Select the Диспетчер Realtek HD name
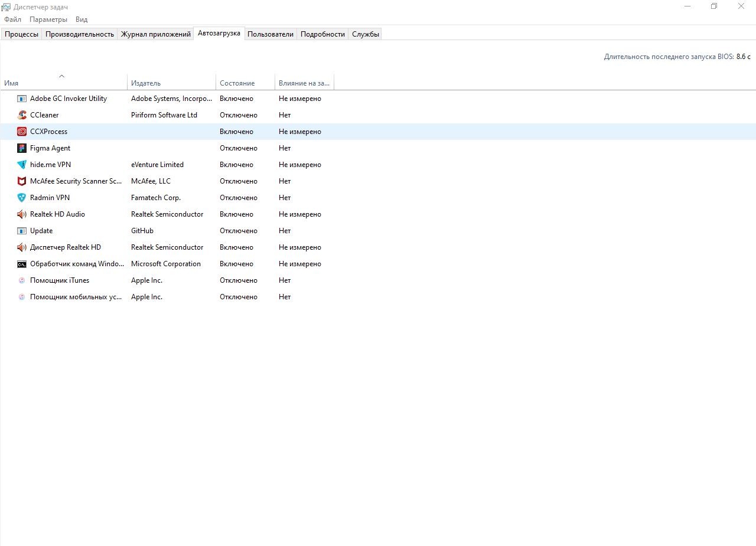This screenshot has height=546, width=756. coord(66,247)
